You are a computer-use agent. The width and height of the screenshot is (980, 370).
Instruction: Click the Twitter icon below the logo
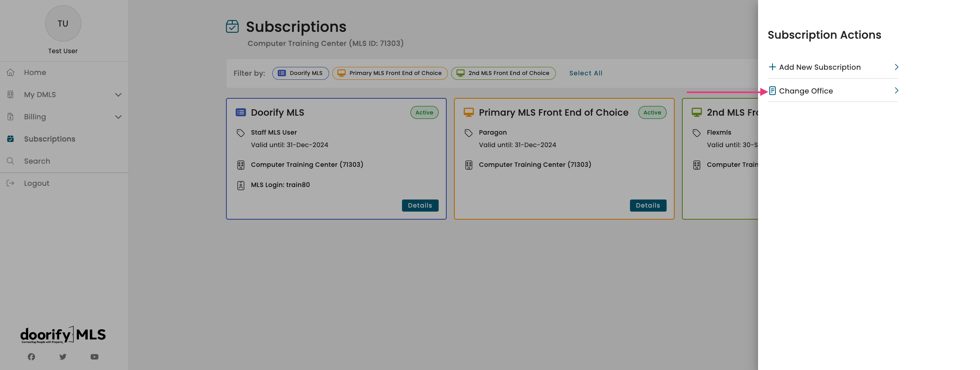(x=63, y=357)
